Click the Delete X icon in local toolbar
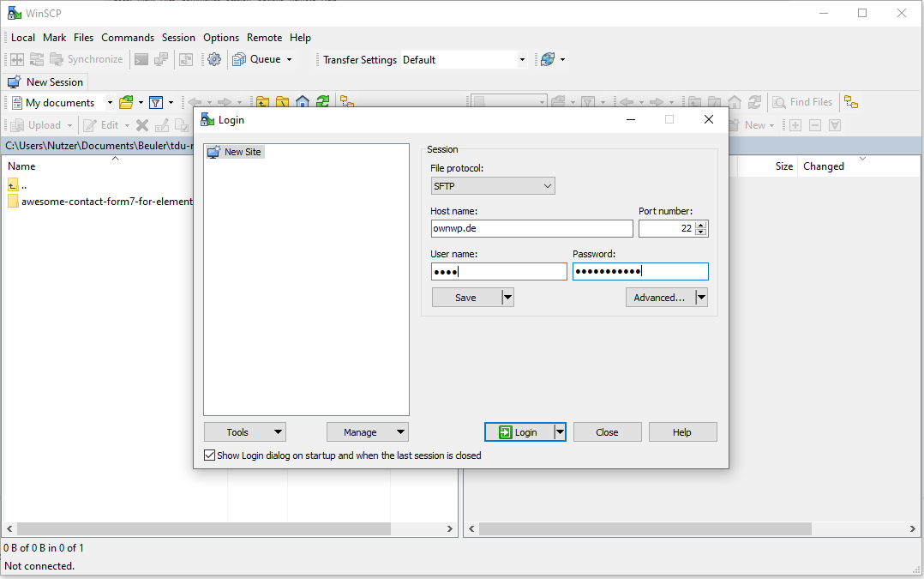This screenshot has height=579, width=924. [x=142, y=125]
